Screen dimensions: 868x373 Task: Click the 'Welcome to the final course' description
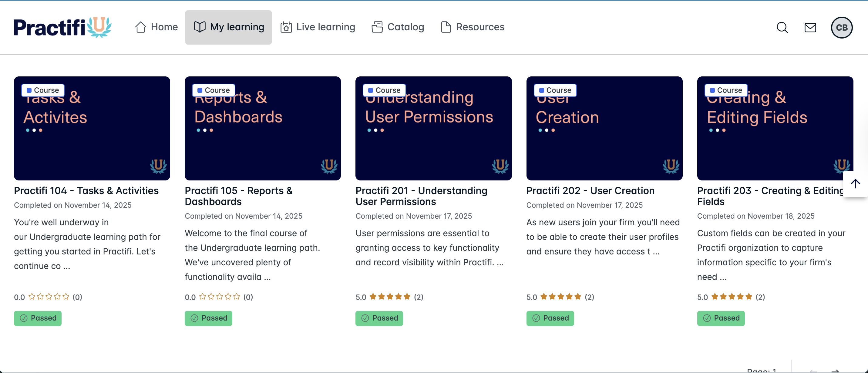(252, 255)
